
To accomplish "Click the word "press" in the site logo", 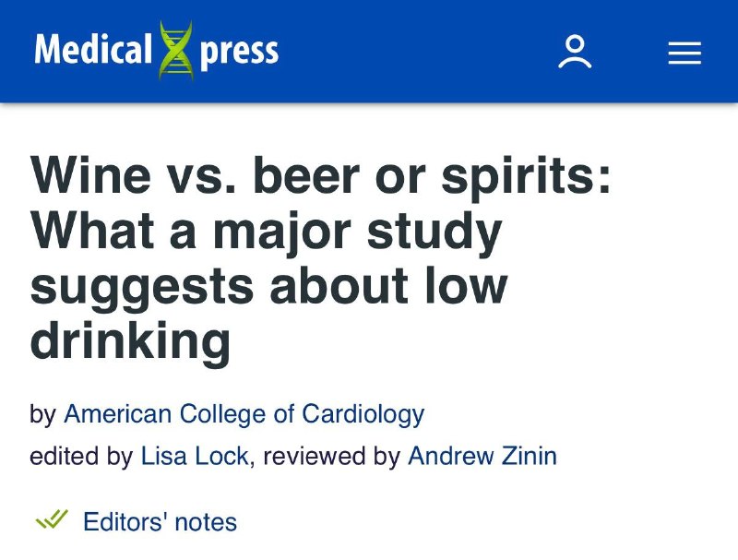I will pos(239,52).
